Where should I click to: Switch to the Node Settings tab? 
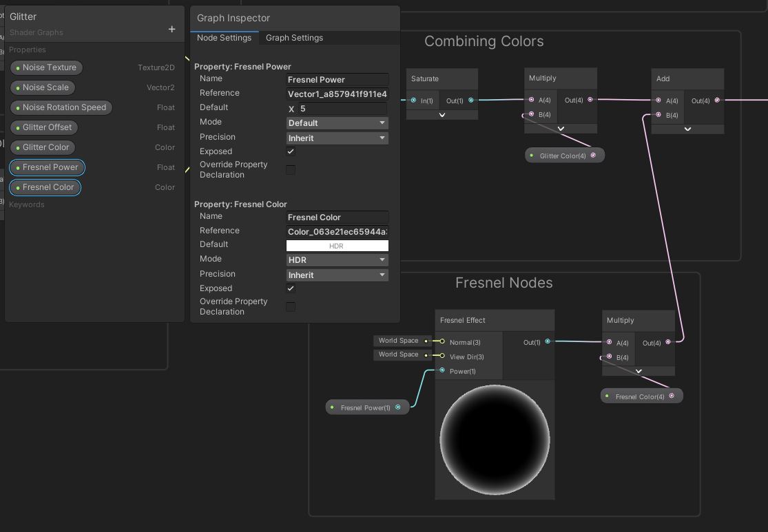coord(224,38)
